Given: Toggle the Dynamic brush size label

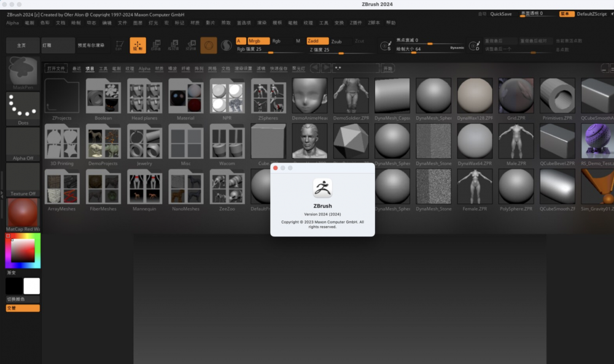Looking at the screenshot, I should pyautogui.click(x=457, y=48).
